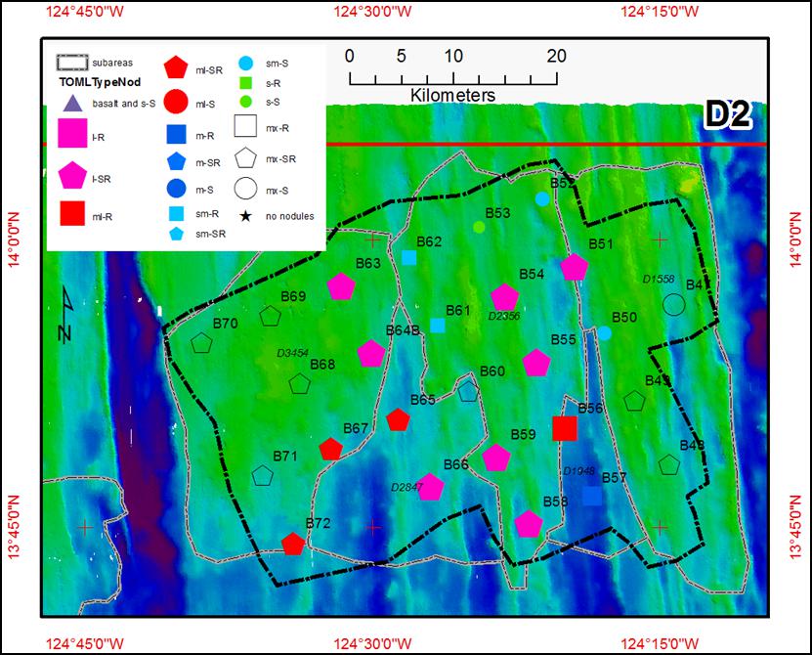
Task: Click the subareas outline legend symbol
Action: point(70,63)
